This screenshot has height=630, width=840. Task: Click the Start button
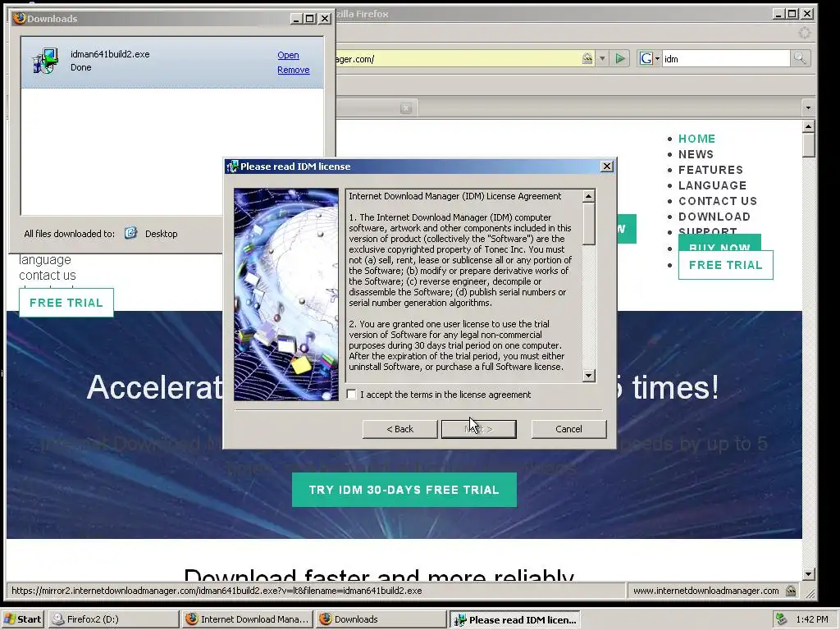tap(23, 619)
